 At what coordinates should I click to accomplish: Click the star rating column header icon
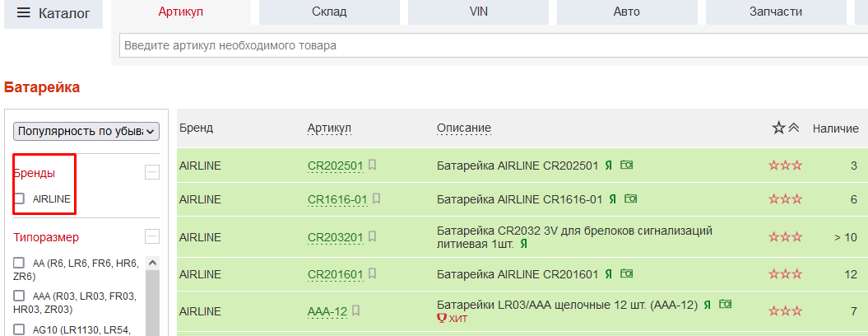(778, 128)
